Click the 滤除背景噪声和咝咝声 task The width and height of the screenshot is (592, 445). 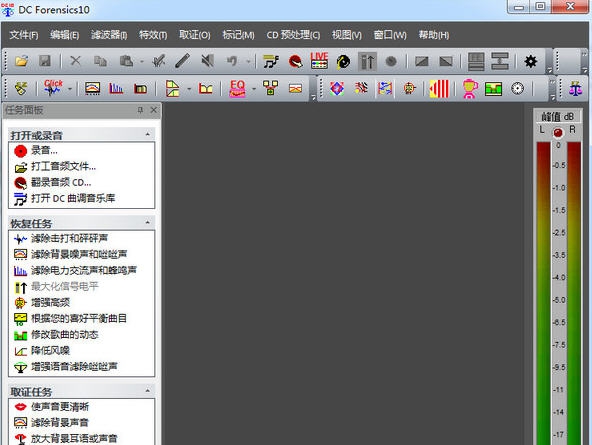click(x=79, y=254)
